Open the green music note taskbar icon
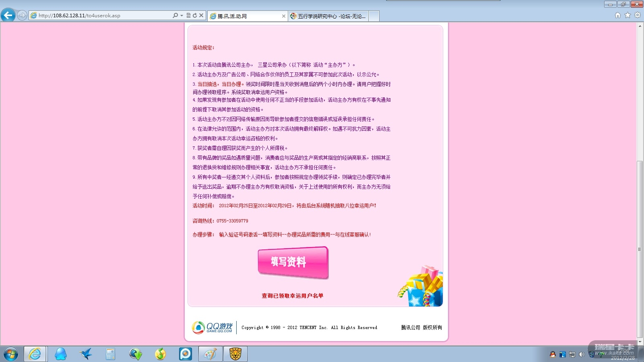644x362 pixels. (x=160, y=354)
